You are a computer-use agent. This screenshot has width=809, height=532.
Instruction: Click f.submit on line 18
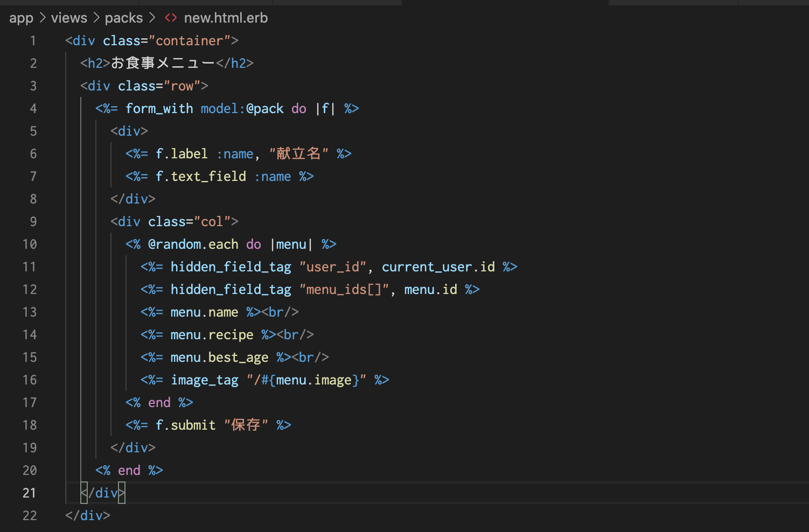point(186,425)
